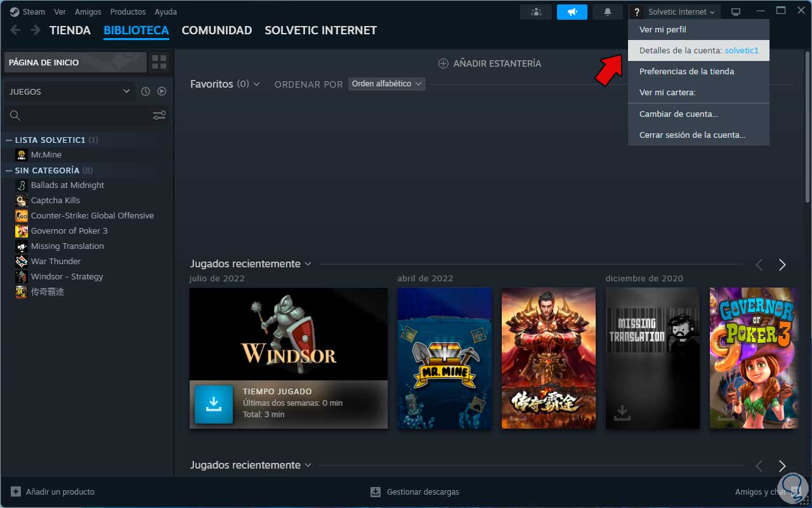Open the SOLVETIC INTERNET profile tab
The height and width of the screenshot is (508, 812).
pyautogui.click(x=321, y=30)
